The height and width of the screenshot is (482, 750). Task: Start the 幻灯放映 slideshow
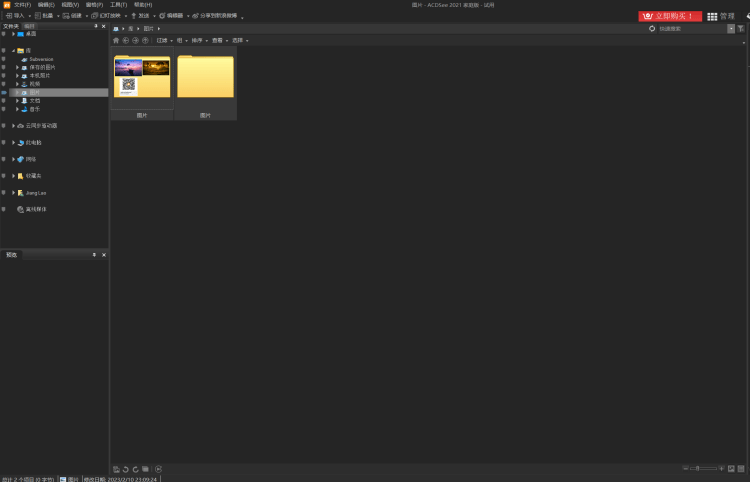(x=106, y=16)
